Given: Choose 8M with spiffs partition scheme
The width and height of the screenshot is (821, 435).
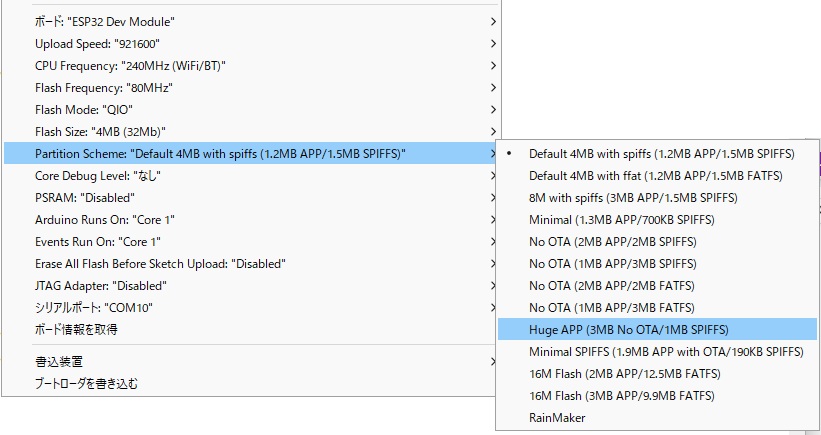Looking at the screenshot, I should pos(657,197).
